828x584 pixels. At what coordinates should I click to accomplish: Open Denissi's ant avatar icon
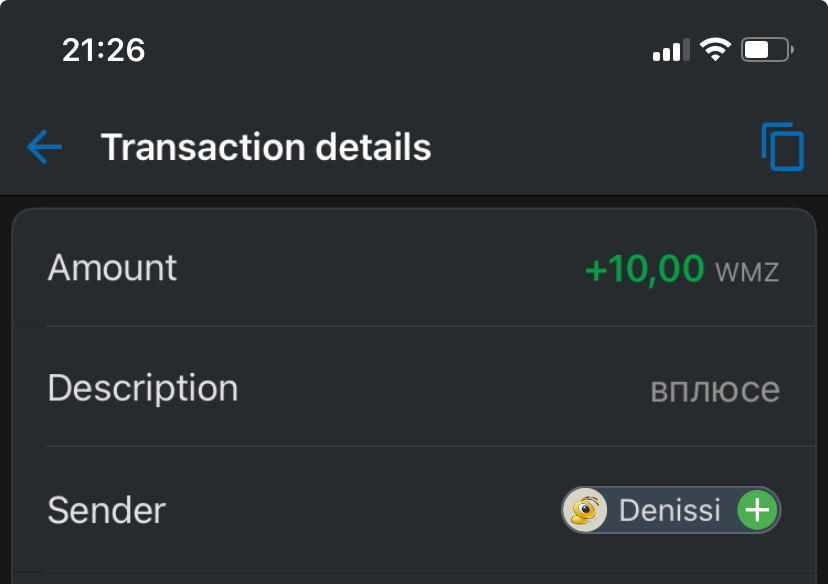[585, 510]
